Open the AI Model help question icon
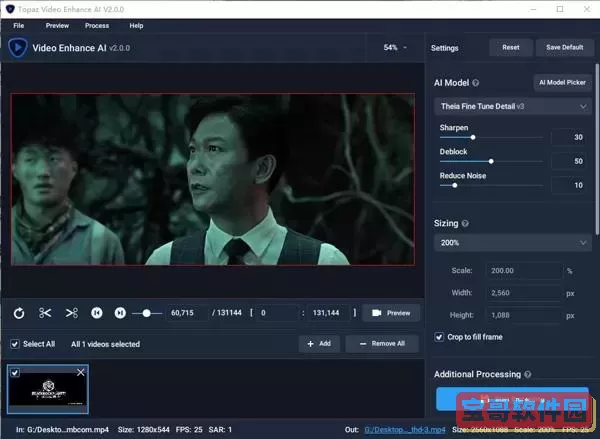The image size is (600, 439). [475, 83]
